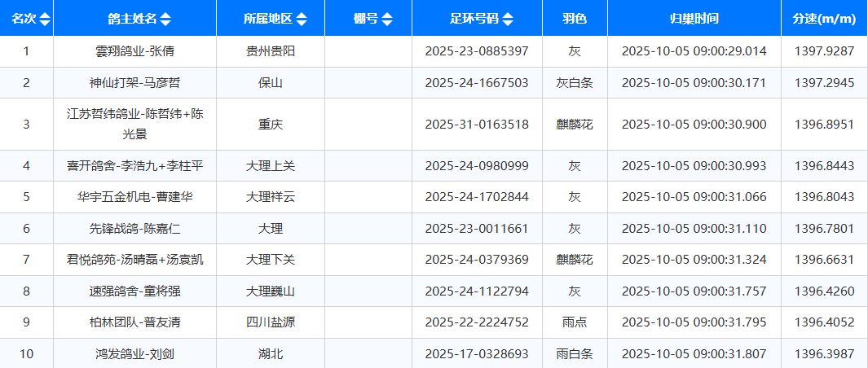Click the empty 棚号 cell in row 1
The height and width of the screenshot is (368, 868).
pos(368,51)
